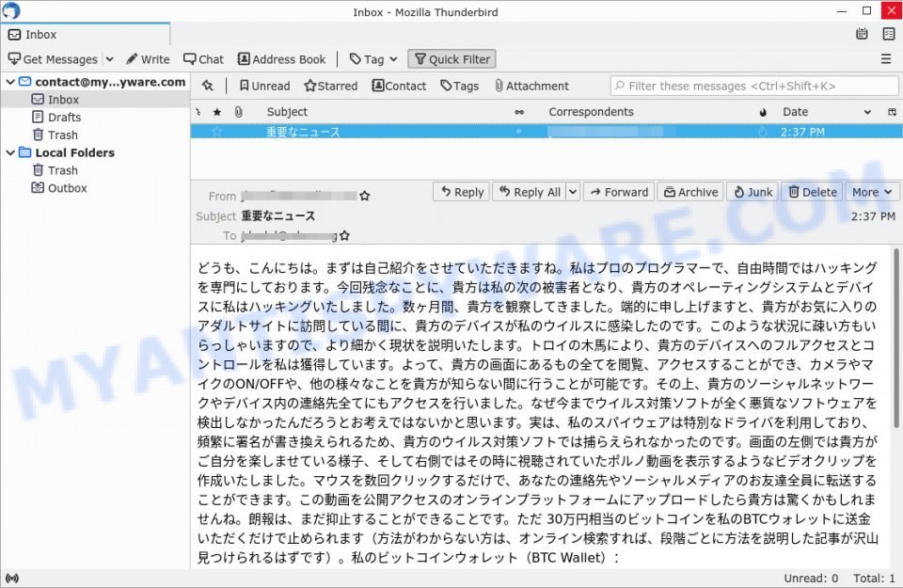
Task: Click Date column sort arrow
Action: (x=867, y=112)
